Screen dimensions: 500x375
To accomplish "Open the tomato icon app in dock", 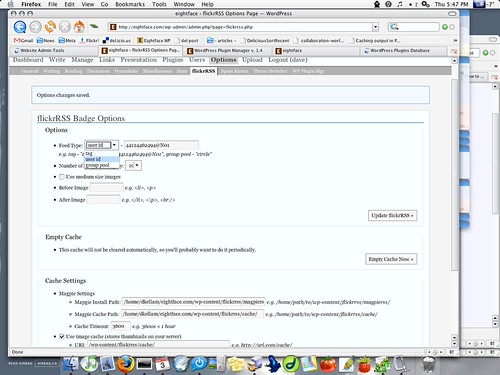I will click(328, 364).
